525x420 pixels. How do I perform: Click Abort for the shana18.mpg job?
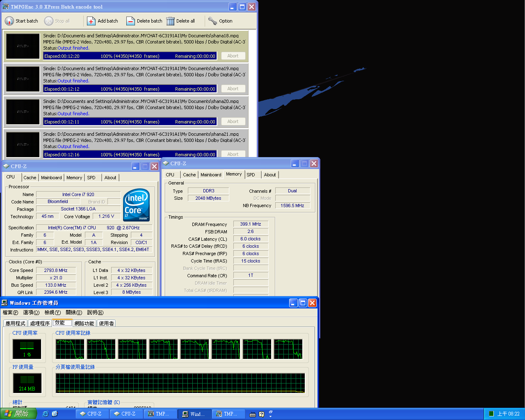tap(233, 56)
